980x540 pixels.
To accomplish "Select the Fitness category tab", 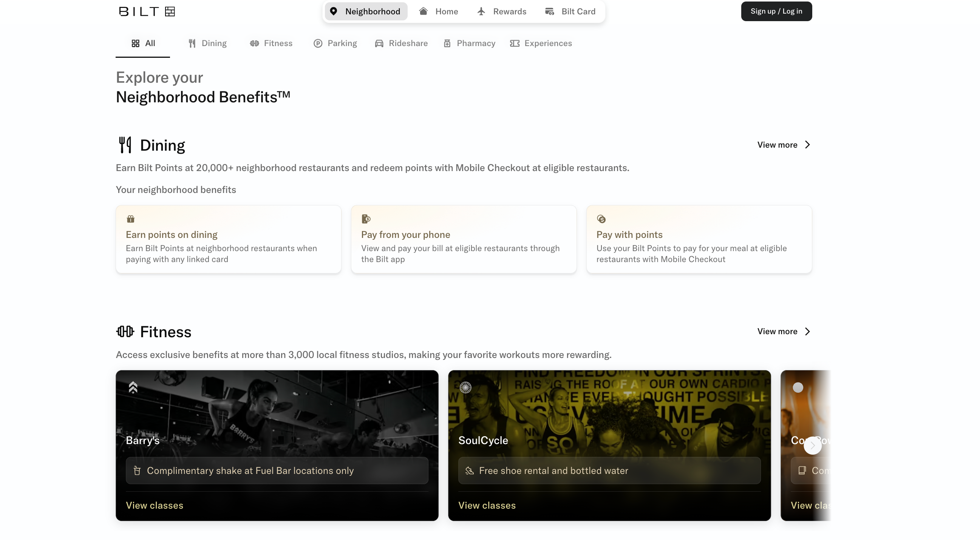I will [x=271, y=43].
